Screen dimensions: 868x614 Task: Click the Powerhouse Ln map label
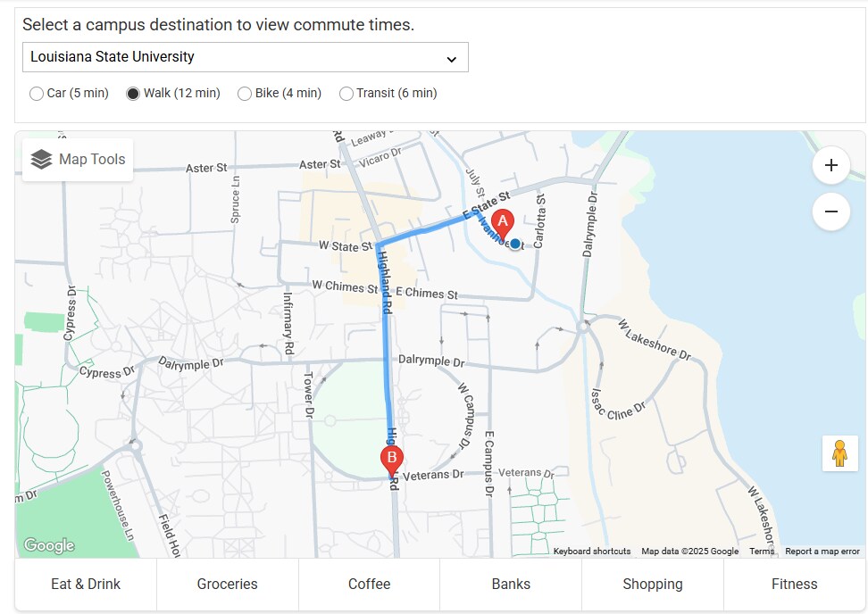click(117, 506)
